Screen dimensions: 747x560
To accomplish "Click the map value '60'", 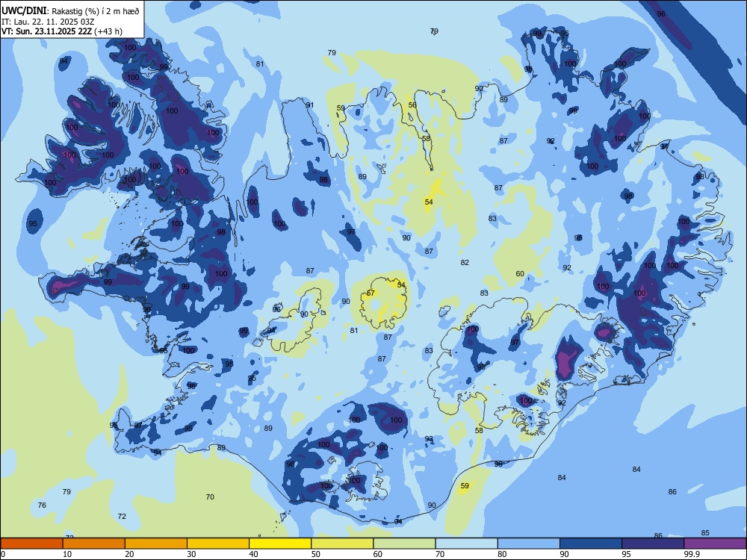I will 520,274.
